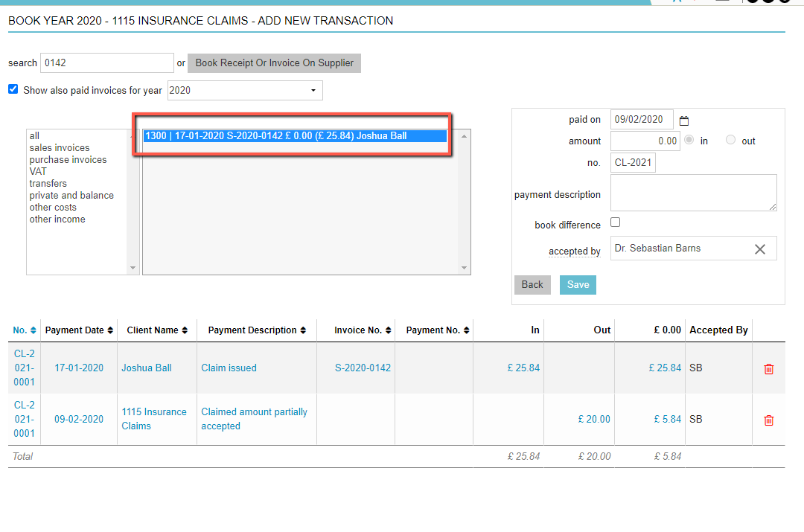Choose 'purchase invoices' from category list
This screenshot has height=532, width=804.
tap(68, 160)
